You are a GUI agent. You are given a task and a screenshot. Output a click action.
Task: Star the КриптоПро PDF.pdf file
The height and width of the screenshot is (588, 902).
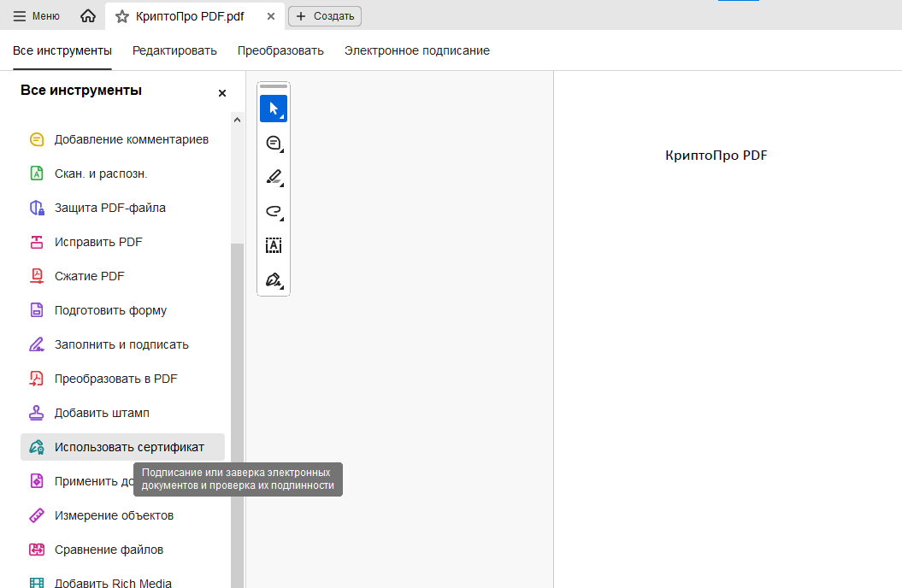coord(122,16)
